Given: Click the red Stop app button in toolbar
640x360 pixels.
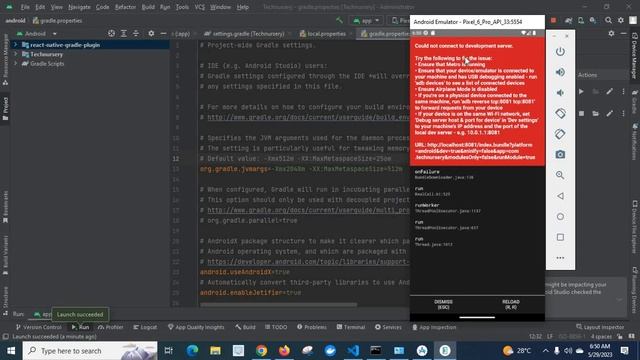Looking at the screenshot, I should (553, 20).
